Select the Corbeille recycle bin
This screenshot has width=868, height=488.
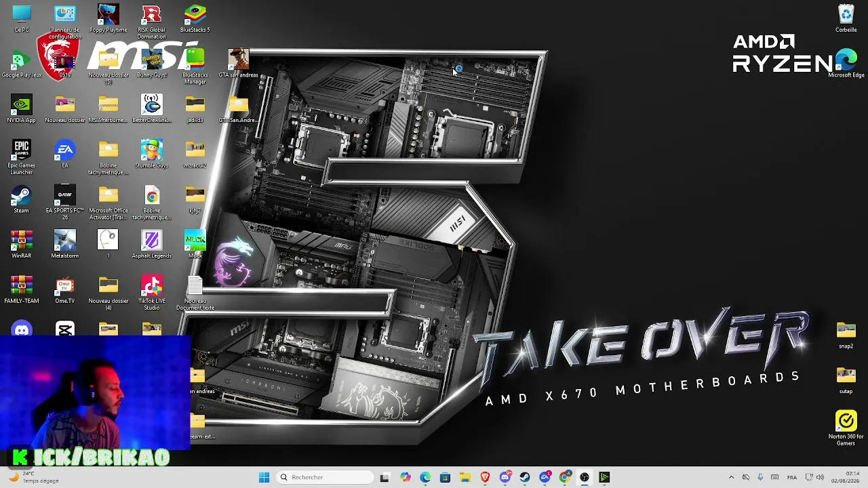point(846,18)
